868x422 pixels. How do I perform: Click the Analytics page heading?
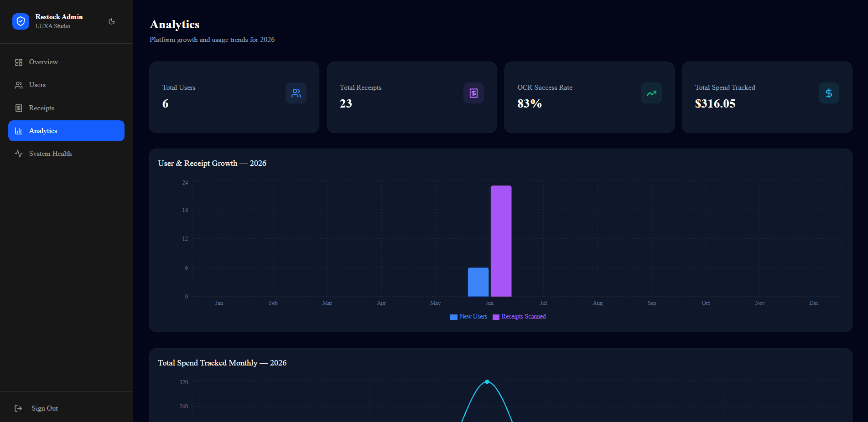(175, 25)
